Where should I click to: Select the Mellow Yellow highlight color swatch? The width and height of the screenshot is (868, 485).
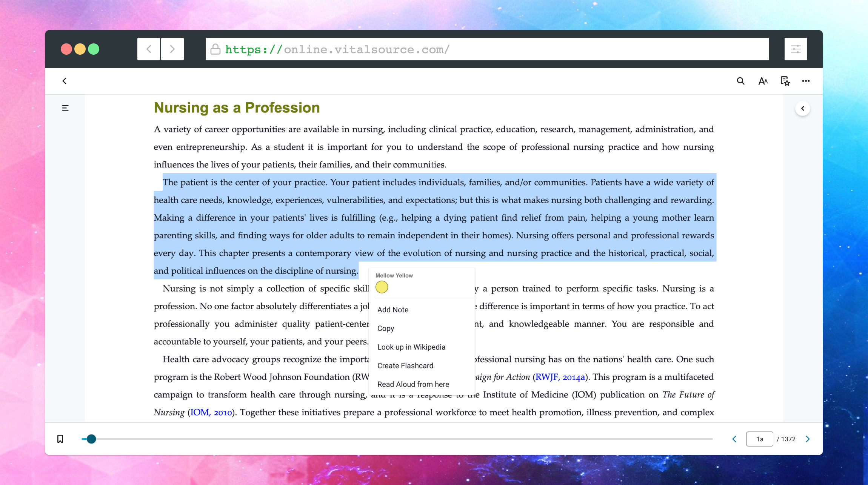point(382,288)
